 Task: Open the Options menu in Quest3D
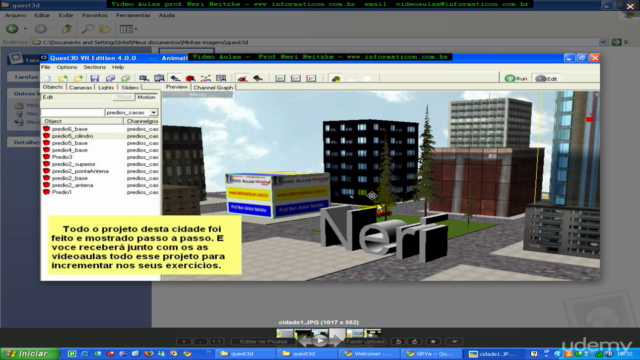(67, 67)
